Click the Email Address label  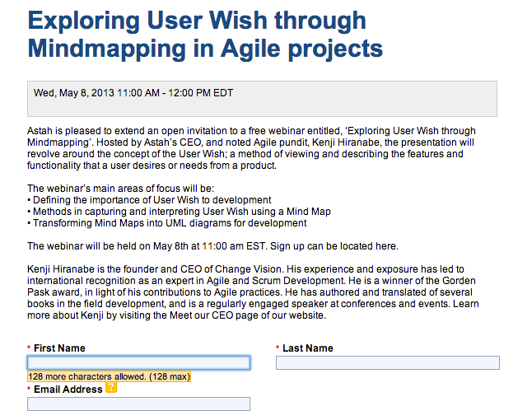[68, 390]
